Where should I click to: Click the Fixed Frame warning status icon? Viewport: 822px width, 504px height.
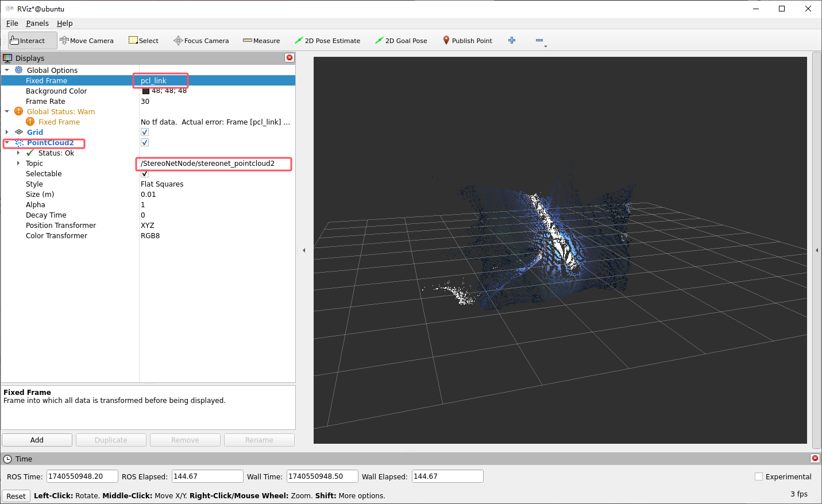point(30,122)
